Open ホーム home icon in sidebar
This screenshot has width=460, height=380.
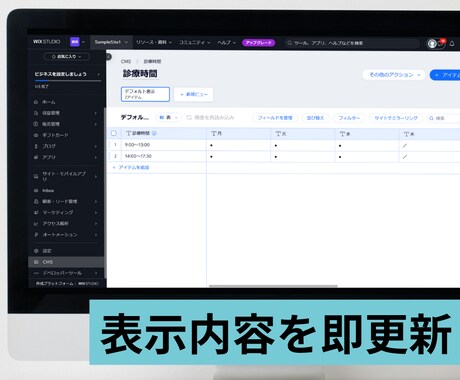tap(36, 102)
